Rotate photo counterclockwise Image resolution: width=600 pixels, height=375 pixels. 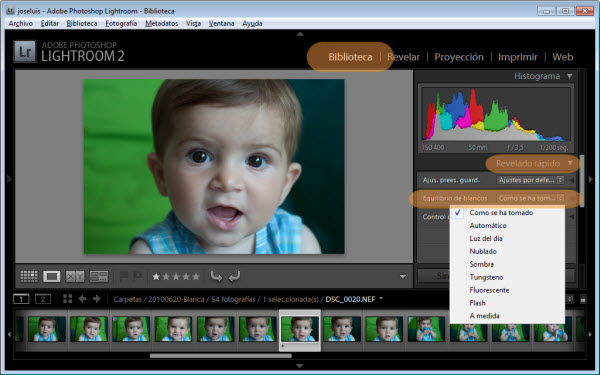point(216,276)
